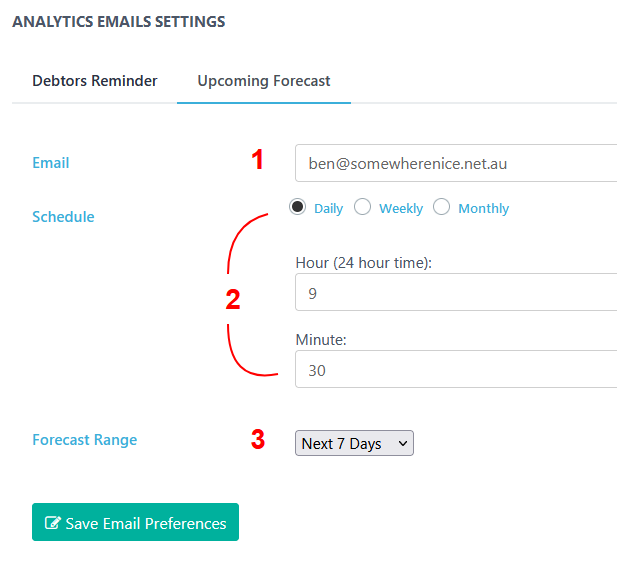This screenshot has height=580, width=617.
Task: Click the Forecast Range label
Action: (x=85, y=440)
